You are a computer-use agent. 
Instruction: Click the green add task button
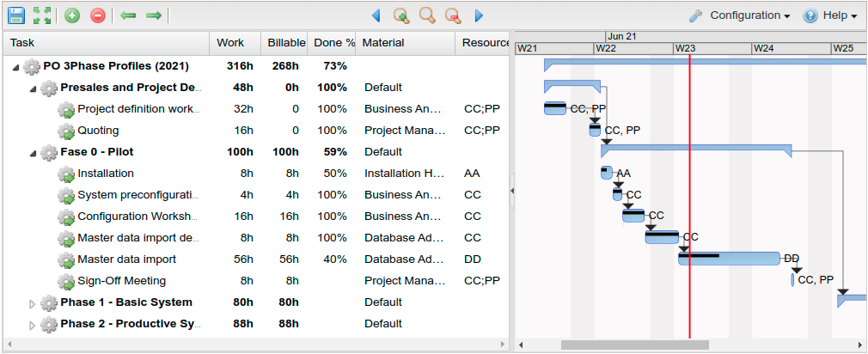click(x=72, y=15)
